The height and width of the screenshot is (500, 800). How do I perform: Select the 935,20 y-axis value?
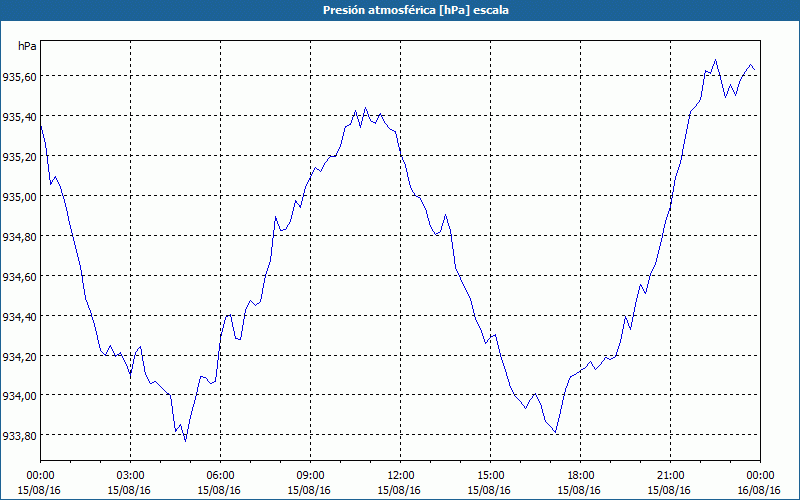coord(19,157)
